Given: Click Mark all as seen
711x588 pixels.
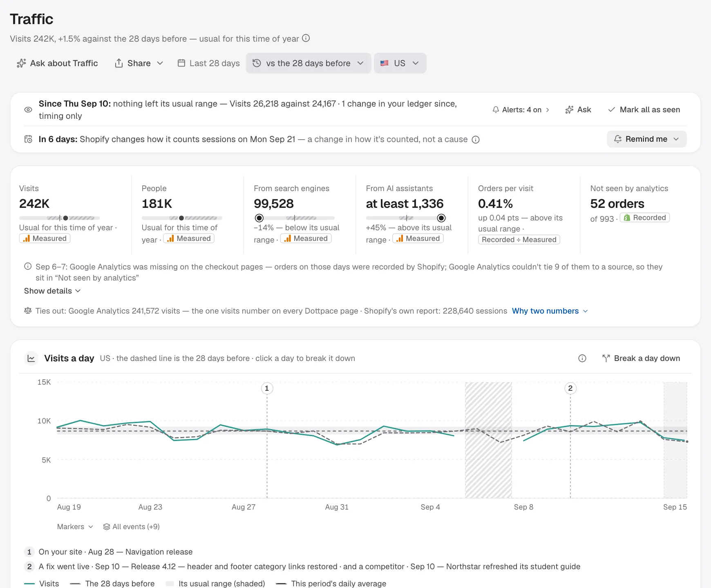Looking at the screenshot, I should tap(644, 110).
